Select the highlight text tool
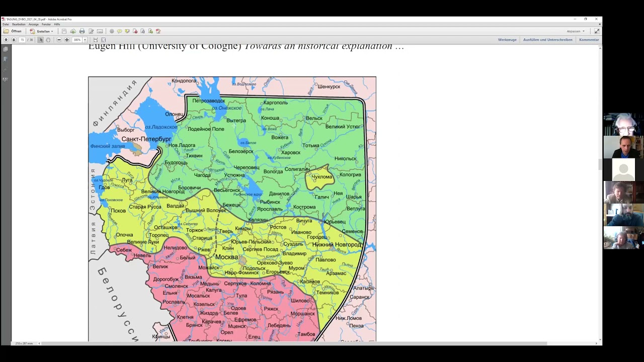Screen dimensions: 644x362 click(x=127, y=31)
